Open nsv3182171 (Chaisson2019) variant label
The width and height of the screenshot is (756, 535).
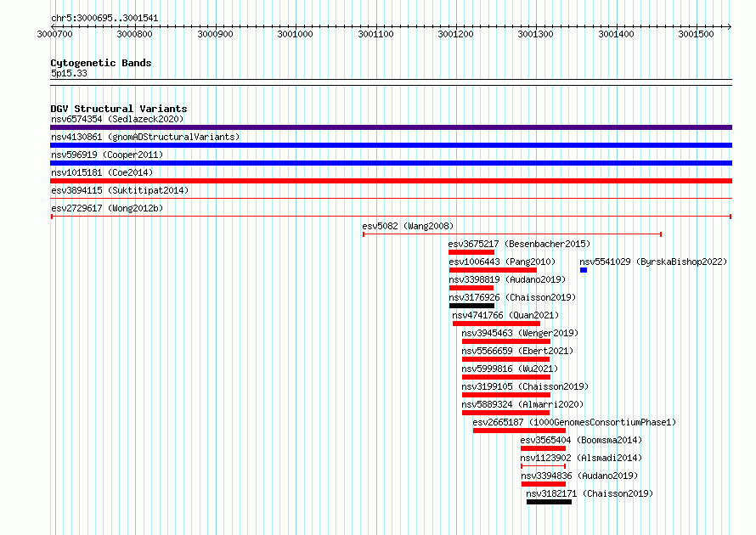coord(590,493)
